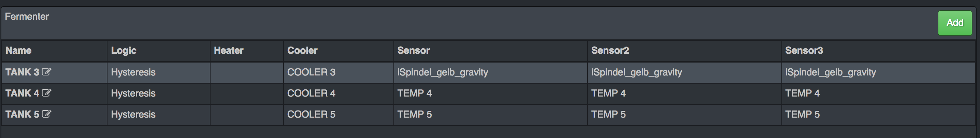Click the green Add button
This screenshot has width=980, height=138.
(954, 23)
